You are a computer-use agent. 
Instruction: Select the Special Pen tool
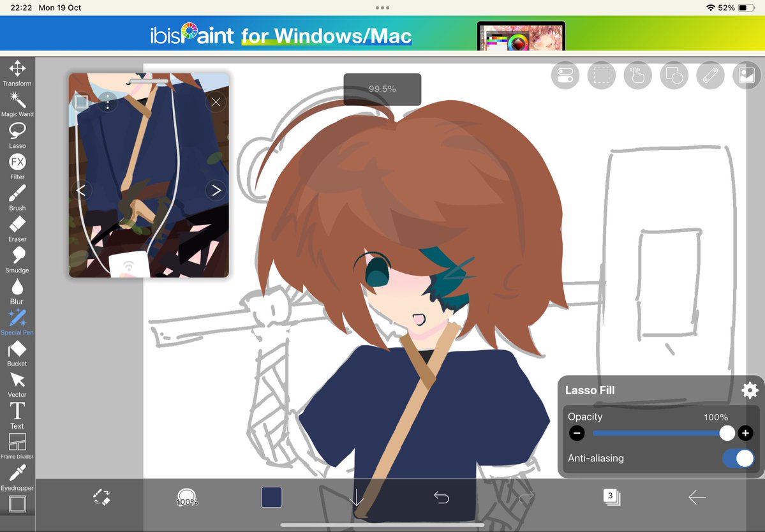(x=17, y=322)
